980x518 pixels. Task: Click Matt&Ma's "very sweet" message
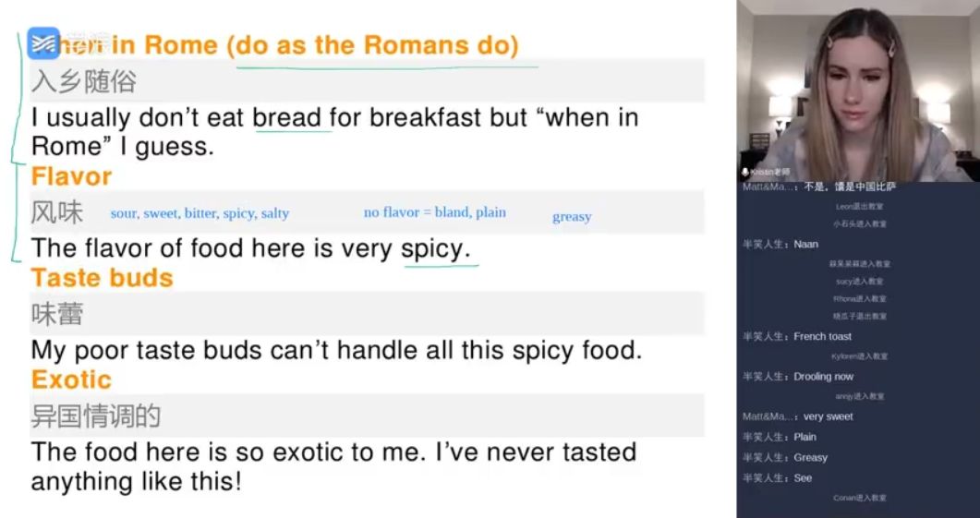click(x=828, y=417)
